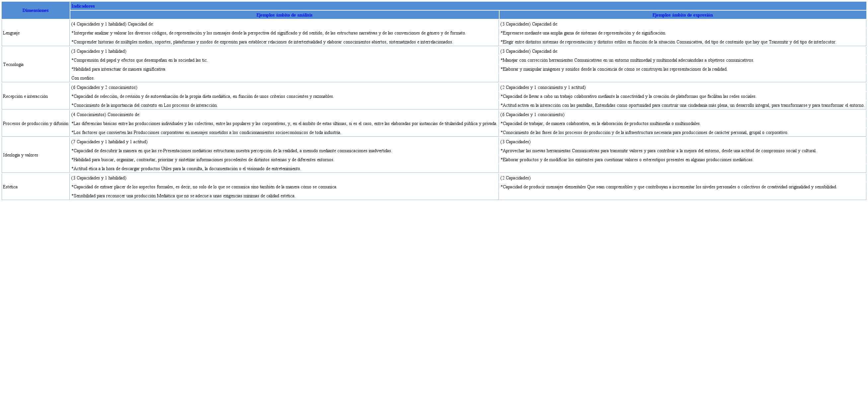Select Ejemplos ámbito de análisis column header
This screenshot has height=397, width=868.
click(x=284, y=15)
